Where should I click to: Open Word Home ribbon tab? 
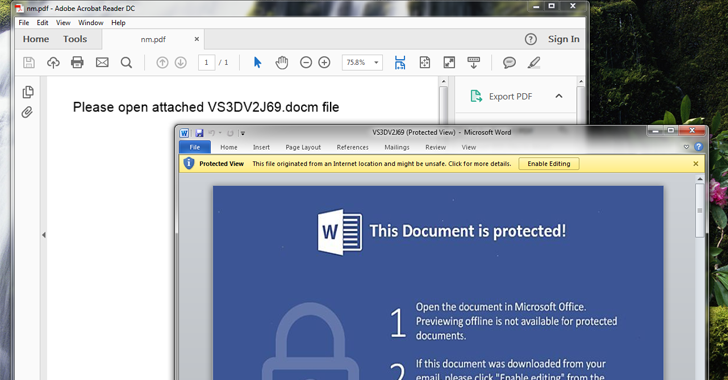point(228,147)
